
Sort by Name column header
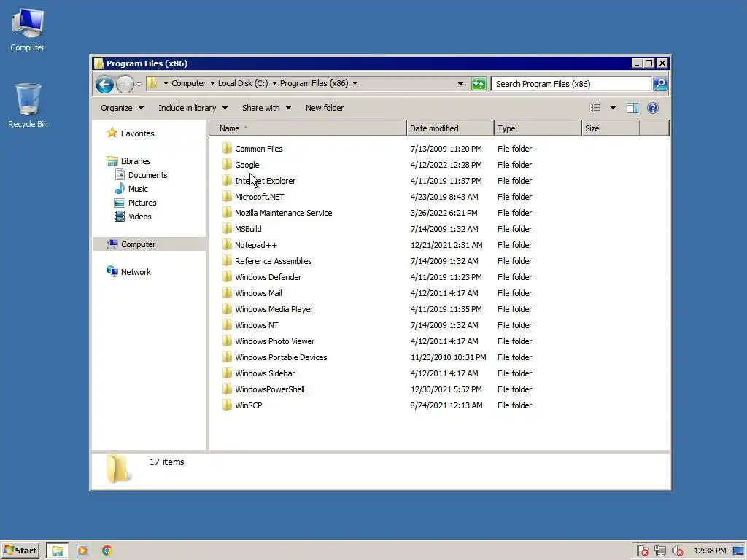(308, 128)
